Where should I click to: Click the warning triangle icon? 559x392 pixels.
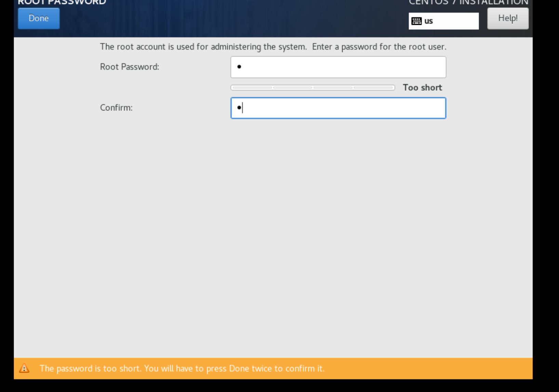(24, 368)
